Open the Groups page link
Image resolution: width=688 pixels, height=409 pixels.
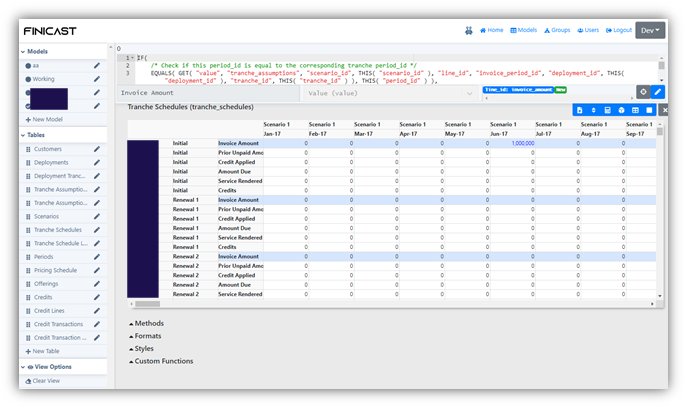[557, 30]
